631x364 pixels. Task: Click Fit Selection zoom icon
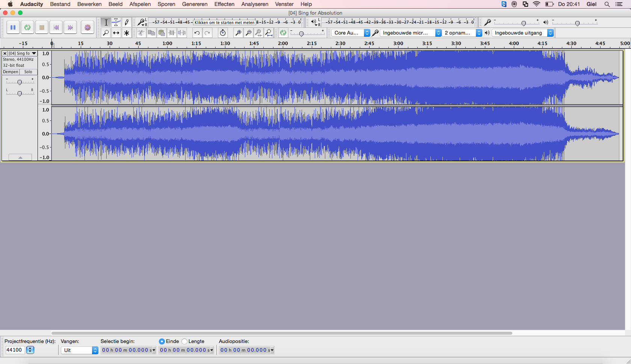(x=258, y=33)
